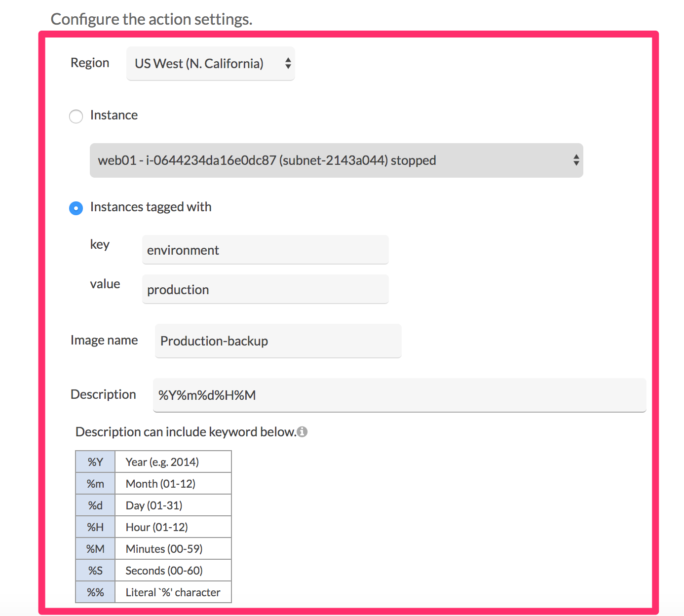Edit the Image name field 'Production-backup'

point(278,341)
